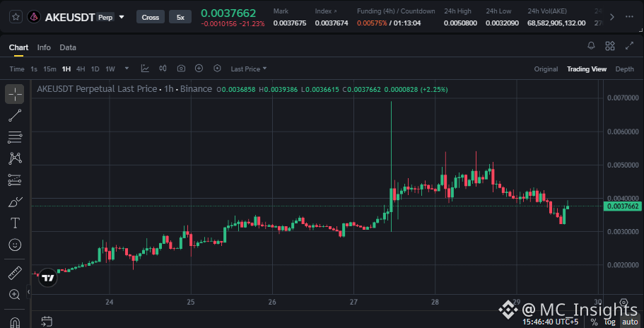Screen dimensions: 644x328
Task: Click the 24h Low value 0.0032090
Action: click(503, 23)
